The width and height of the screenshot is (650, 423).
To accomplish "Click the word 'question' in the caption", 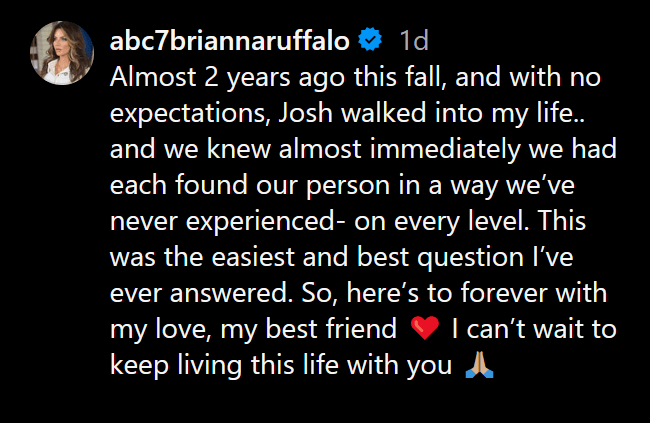I will [x=471, y=258].
